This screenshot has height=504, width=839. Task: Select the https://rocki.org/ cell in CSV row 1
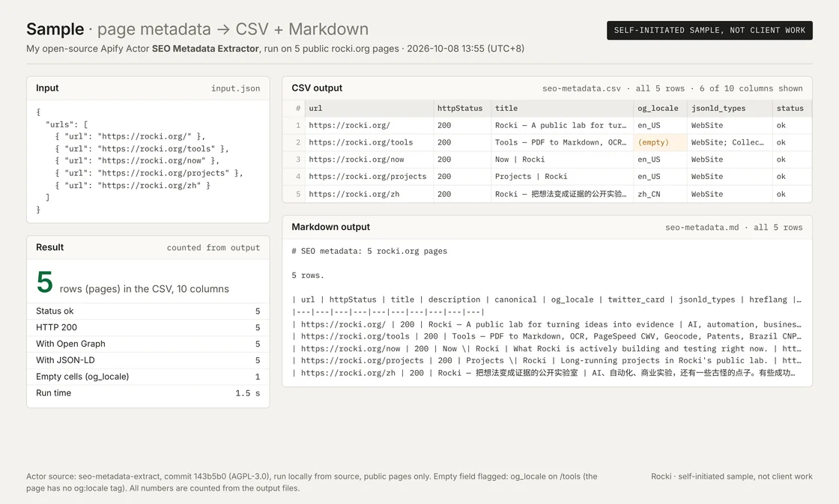click(369, 125)
